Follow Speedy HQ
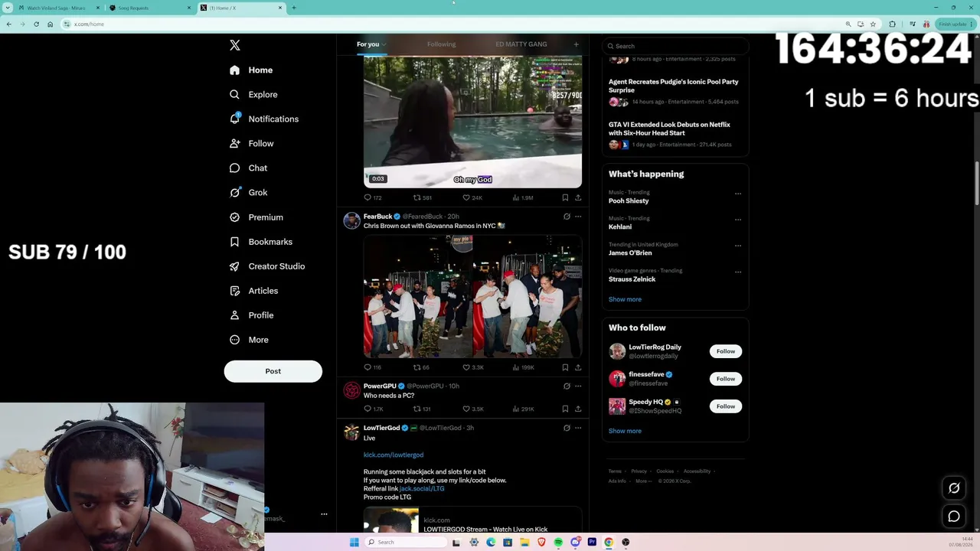Screen dimensions: 980x551 click(726, 406)
